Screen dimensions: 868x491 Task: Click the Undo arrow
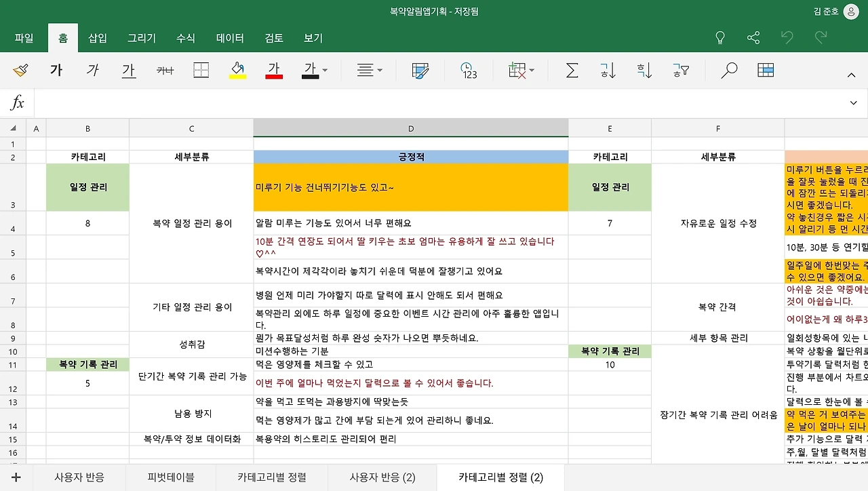(x=787, y=37)
